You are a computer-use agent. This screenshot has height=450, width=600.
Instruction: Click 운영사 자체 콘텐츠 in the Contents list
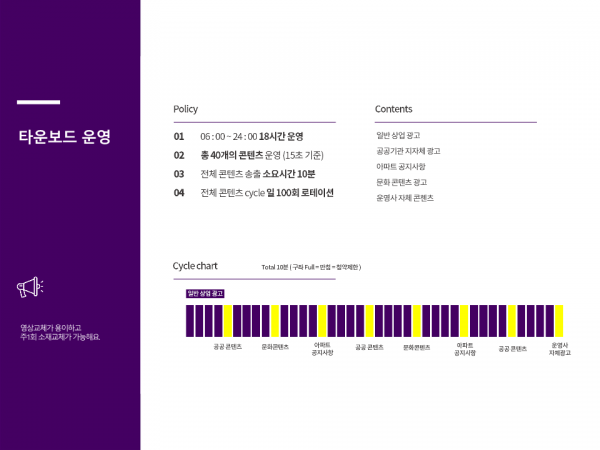click(405, 198)
